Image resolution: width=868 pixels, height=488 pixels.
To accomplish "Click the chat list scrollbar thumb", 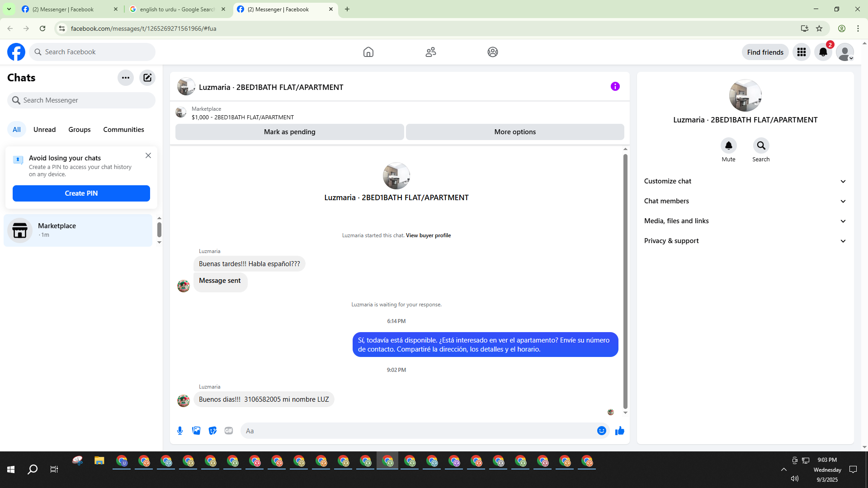I will pos(159,230).
